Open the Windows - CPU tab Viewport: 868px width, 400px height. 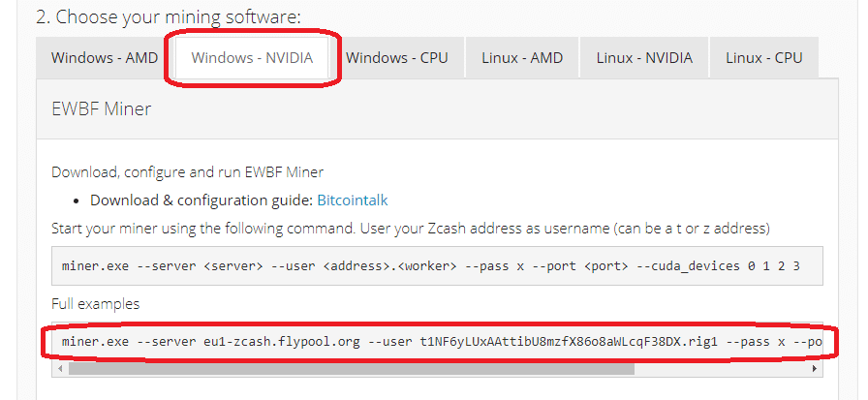point(397,58)
